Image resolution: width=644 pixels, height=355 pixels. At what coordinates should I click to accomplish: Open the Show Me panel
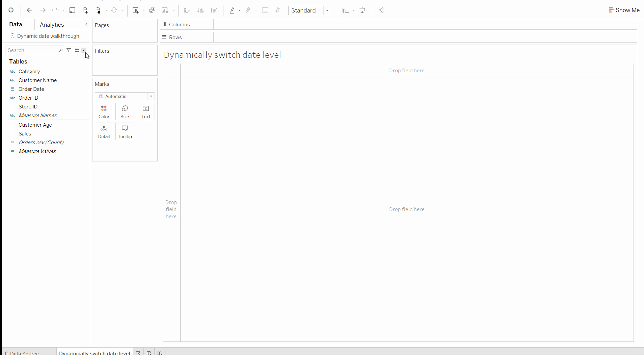point(624,10)
